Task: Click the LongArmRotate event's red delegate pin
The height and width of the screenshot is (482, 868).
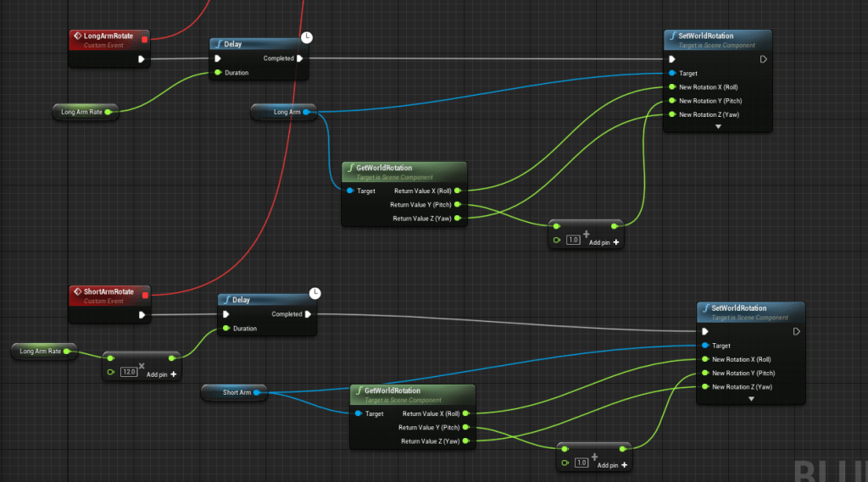Action: coord(144,39)
